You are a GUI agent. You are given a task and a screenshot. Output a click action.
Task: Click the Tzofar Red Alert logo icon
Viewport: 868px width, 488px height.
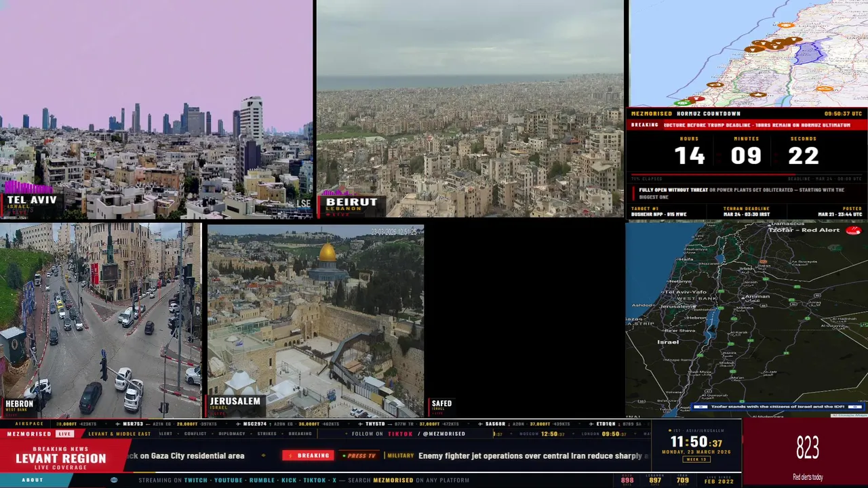click(853, 230)
